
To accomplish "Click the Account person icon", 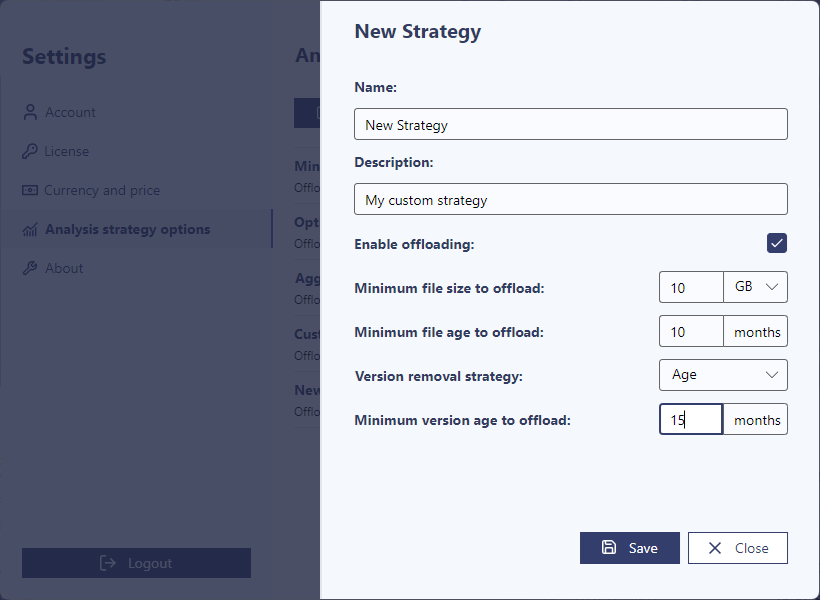I will pyautogui.click(x=30, y=112).
